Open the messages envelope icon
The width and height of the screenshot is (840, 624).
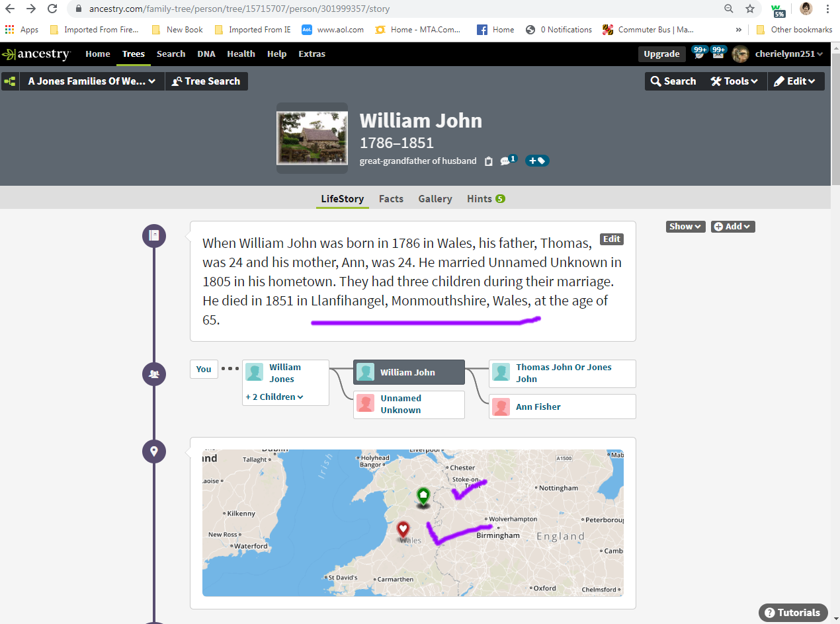pos(718,54)
